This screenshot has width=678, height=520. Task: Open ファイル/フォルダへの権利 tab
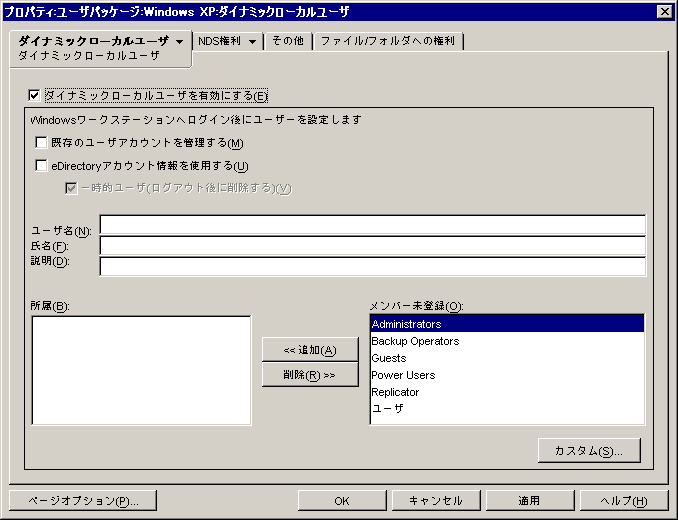point(388,41)
